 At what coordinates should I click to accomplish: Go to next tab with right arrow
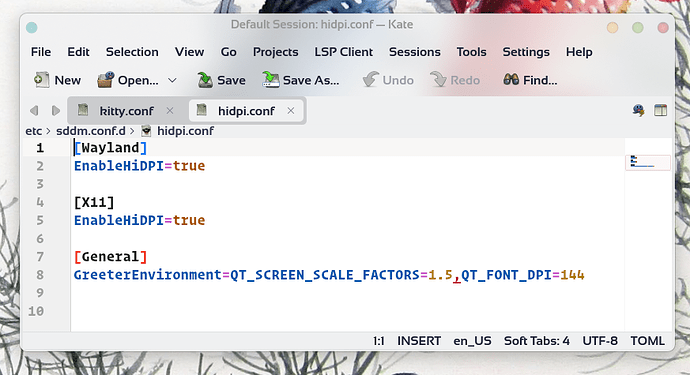[x=55, y=110]
